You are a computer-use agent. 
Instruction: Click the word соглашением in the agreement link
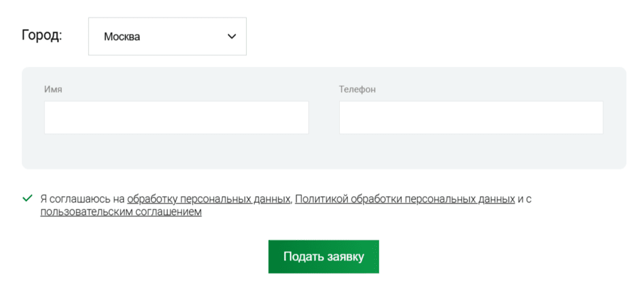click(171, 212)
